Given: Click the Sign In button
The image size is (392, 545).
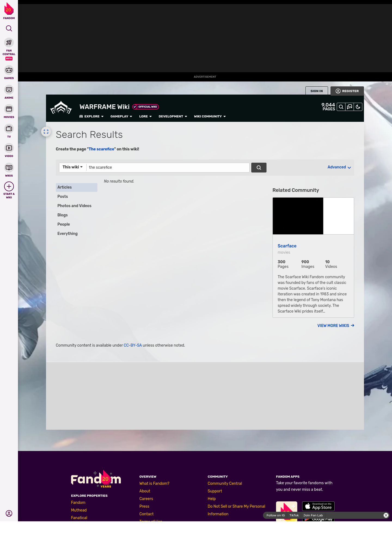Looking at the screenshot, I should tap(317, 91).
